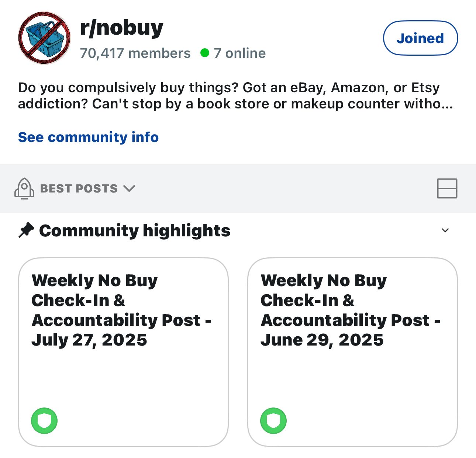Tap the rocket sort icon

point(24,188)
